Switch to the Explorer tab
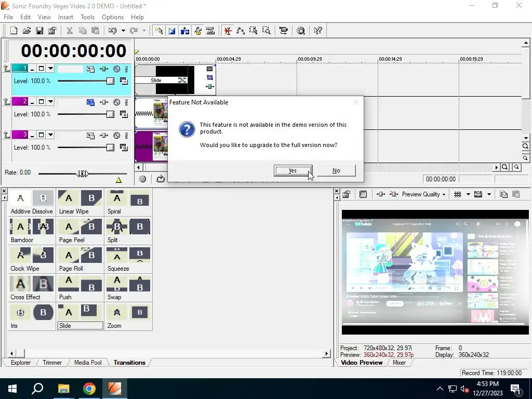The image size is (532, 399). (21, 363)
